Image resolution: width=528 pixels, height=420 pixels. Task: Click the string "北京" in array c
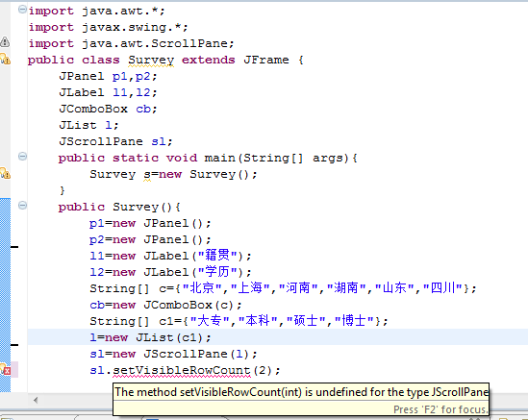tap(202, 288)
